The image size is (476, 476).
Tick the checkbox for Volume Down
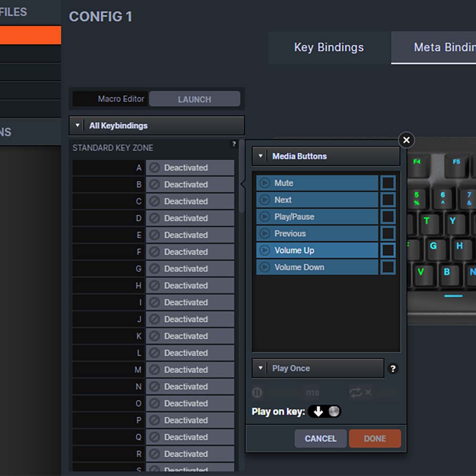pyautogui.click(x=388, y=267)
